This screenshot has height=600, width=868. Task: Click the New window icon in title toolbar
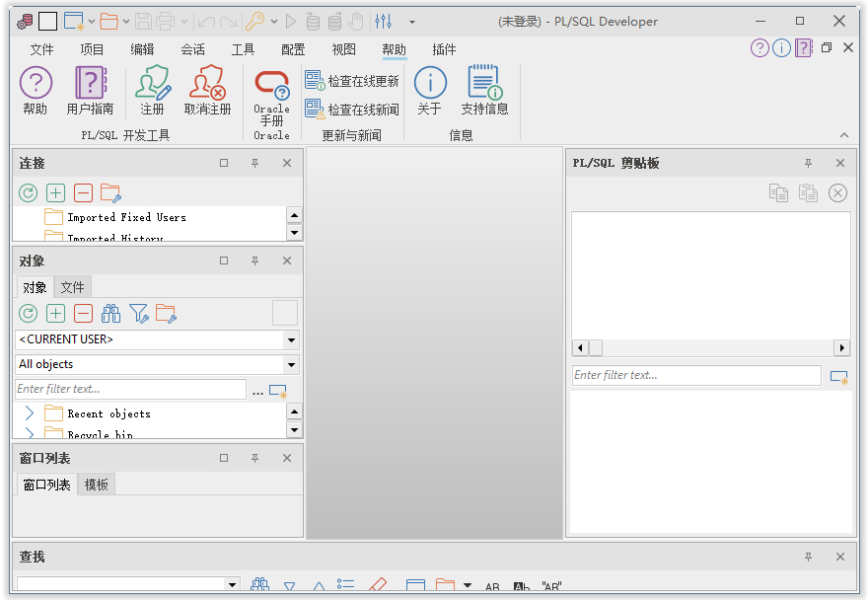coord(74,22)
